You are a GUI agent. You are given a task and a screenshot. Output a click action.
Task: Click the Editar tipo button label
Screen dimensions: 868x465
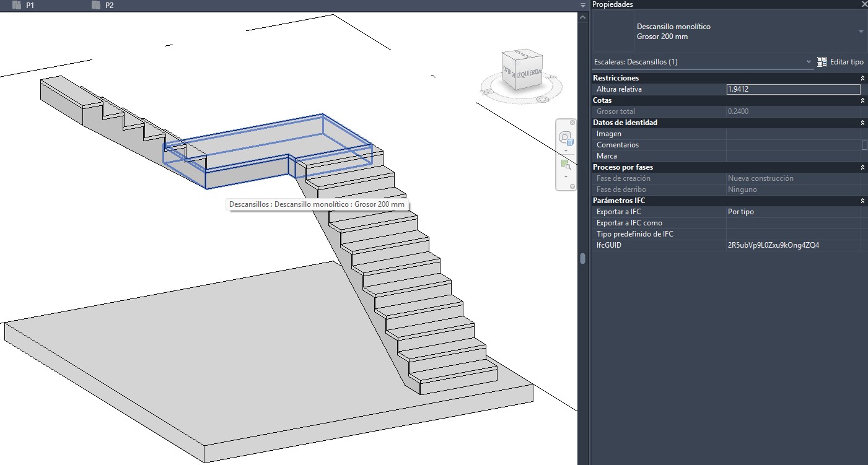click(x=846, y=62)
